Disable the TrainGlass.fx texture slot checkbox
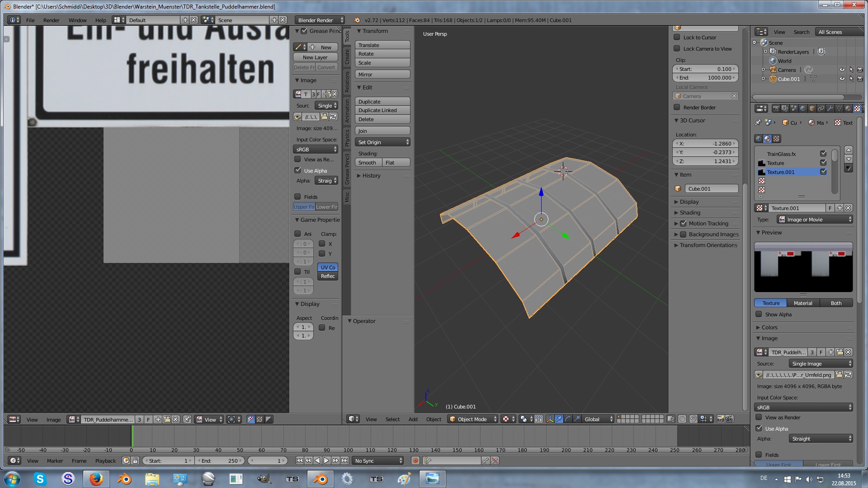The height and width of the screenshot is (488, 868). pos(823,154)
